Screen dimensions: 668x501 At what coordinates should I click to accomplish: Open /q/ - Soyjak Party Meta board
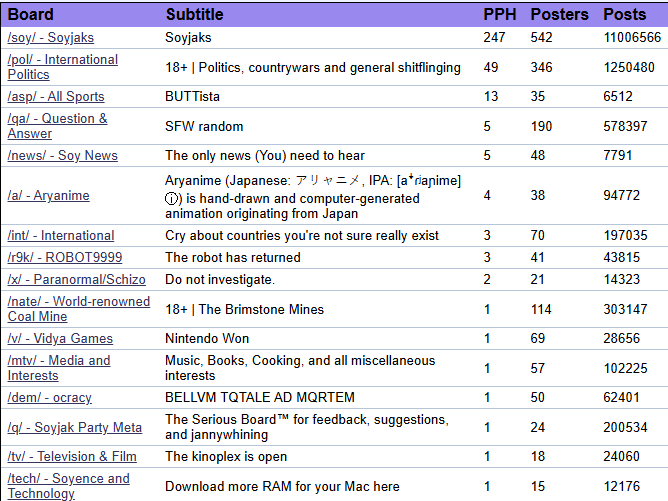pos(75,427)
